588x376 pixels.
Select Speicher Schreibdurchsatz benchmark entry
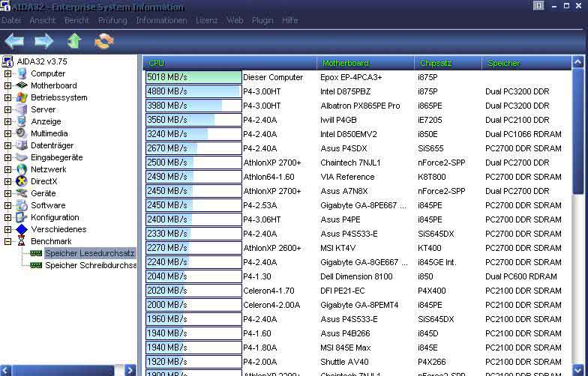(91, 265)
